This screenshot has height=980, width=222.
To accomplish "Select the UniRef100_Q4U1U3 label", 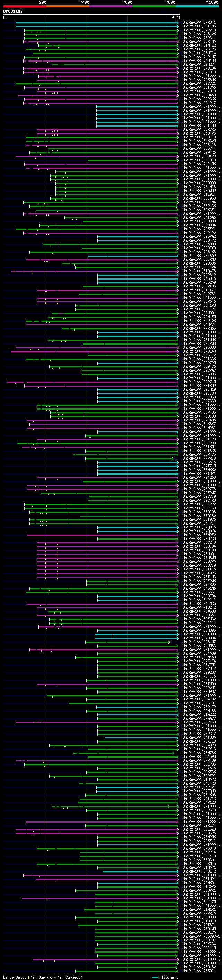I will [x=199, y=60].
